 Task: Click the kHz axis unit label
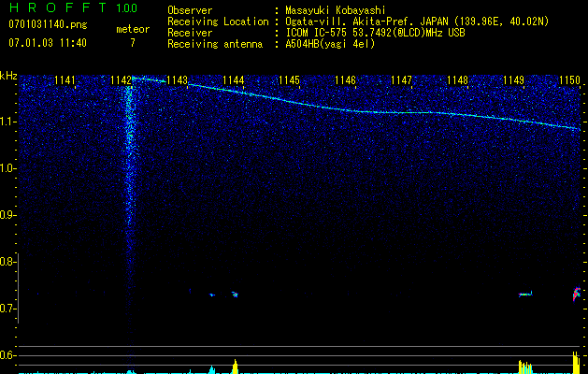[8, 76]
